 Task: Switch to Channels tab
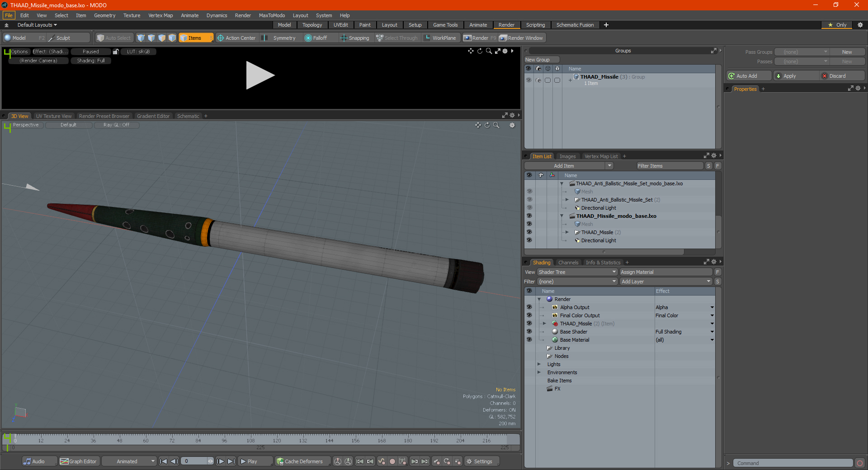tap(568, 263)
